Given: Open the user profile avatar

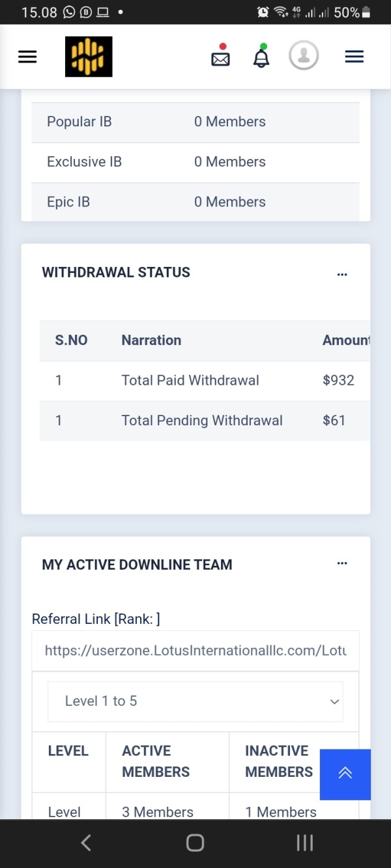Looking at the screenshot, I should pyautogui.click(x=304, y=56).
